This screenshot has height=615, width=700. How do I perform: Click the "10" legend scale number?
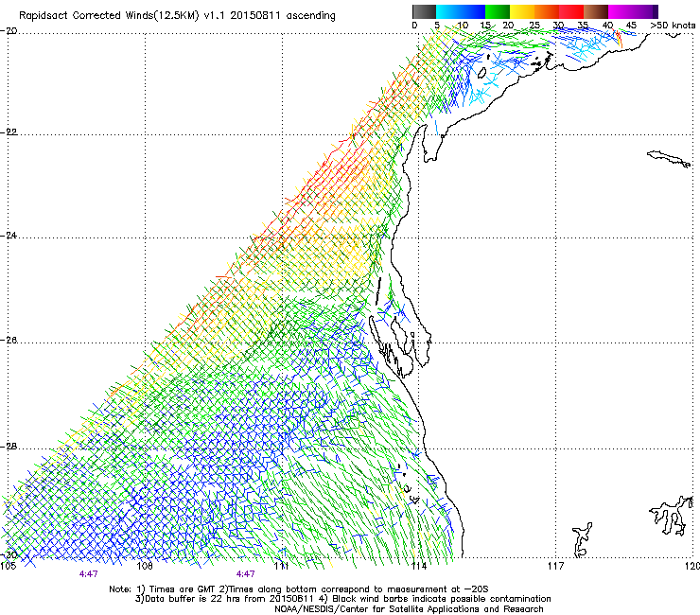(463, 26)
